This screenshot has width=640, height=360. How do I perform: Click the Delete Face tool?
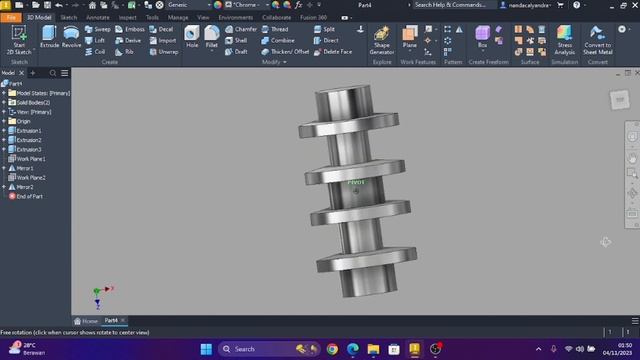[x=333, y=52]
